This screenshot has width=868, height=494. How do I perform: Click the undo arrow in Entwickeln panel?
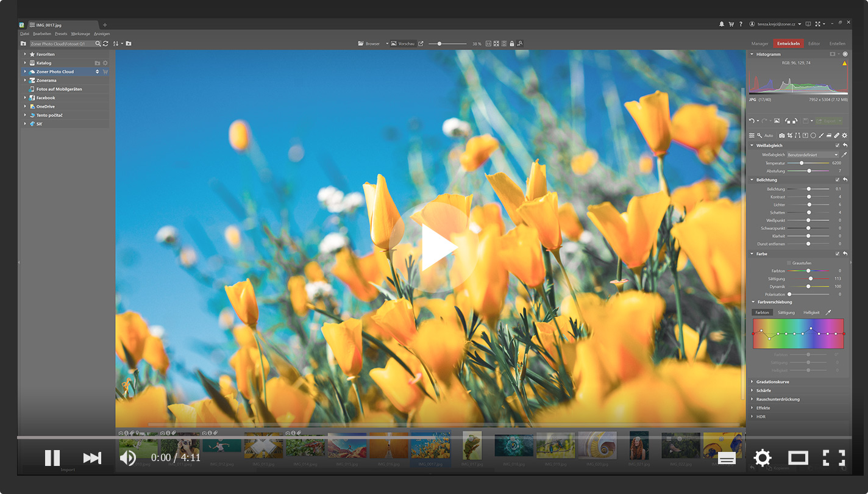[752, 121]
